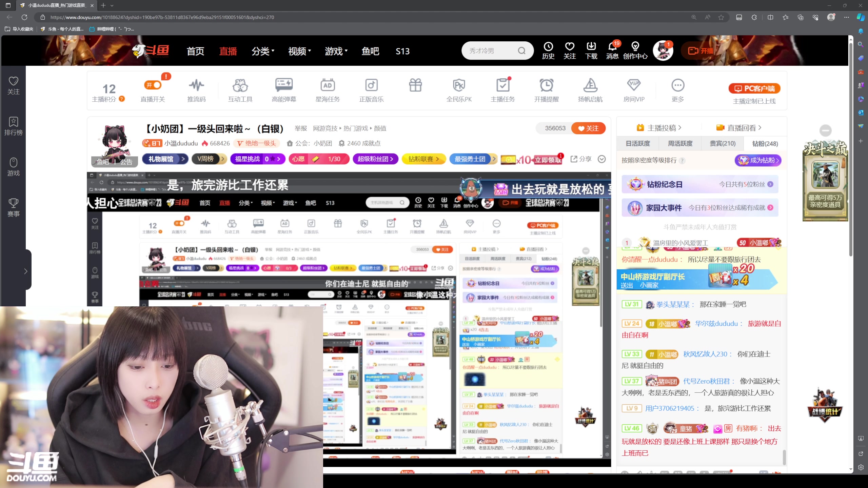This screenshot has width=868, height=488.
Task: Open 房间VIP diamond icon
Action: [x=634, y=90]
